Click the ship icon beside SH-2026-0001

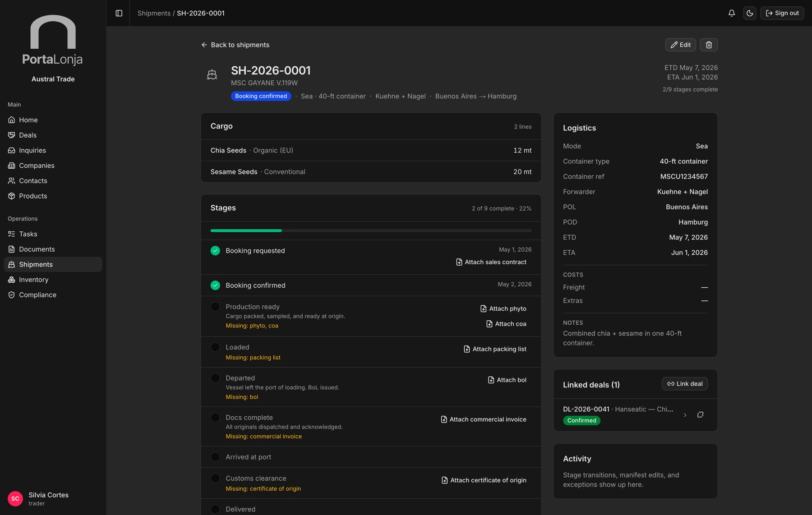212,74
